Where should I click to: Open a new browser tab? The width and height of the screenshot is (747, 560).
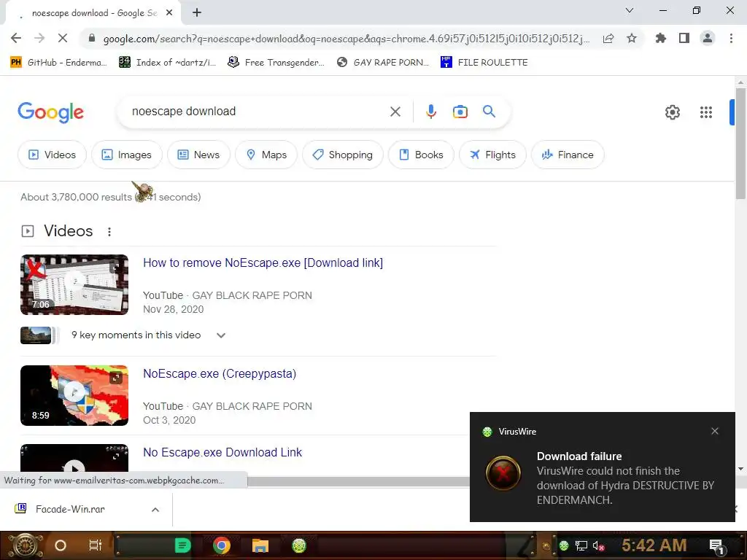(197, 13)
